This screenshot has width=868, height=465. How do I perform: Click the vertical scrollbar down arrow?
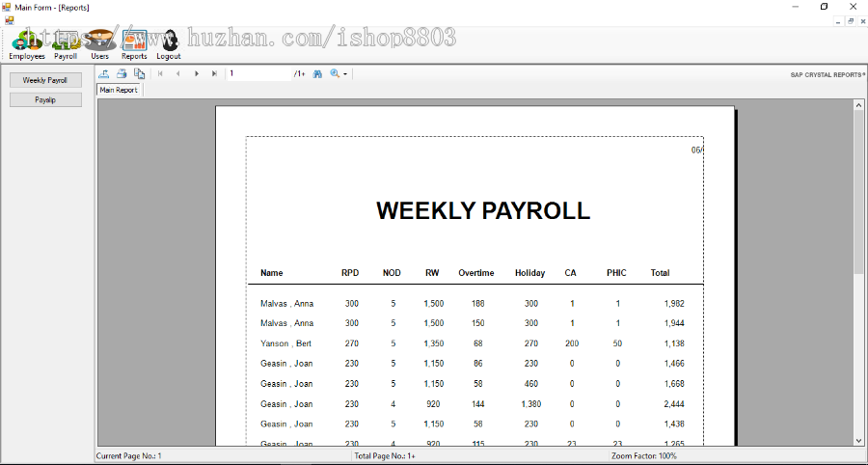tap(858, 440)
